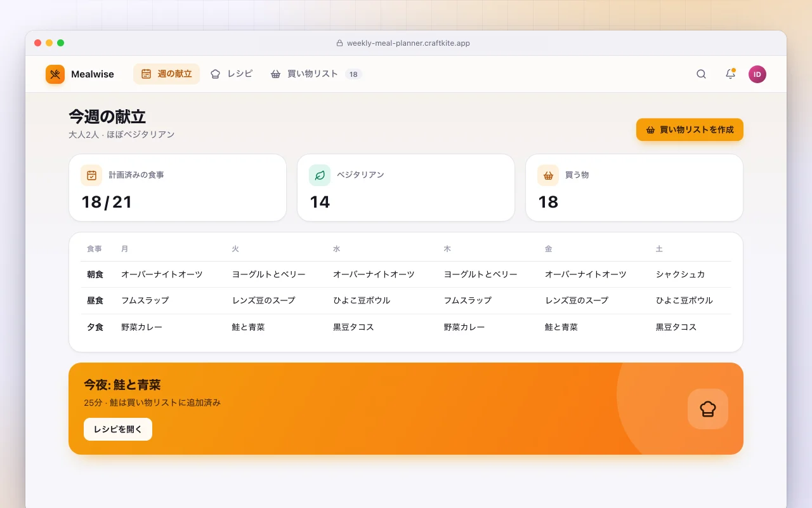This screenshot has height=508, width=812.
Task: Click the 木 column header
Action: [447, 249]
